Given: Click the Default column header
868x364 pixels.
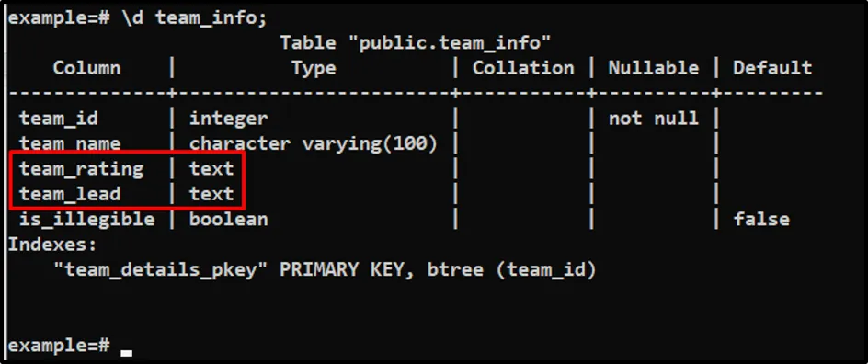Looking at the screenshot, I should point(772,68).
